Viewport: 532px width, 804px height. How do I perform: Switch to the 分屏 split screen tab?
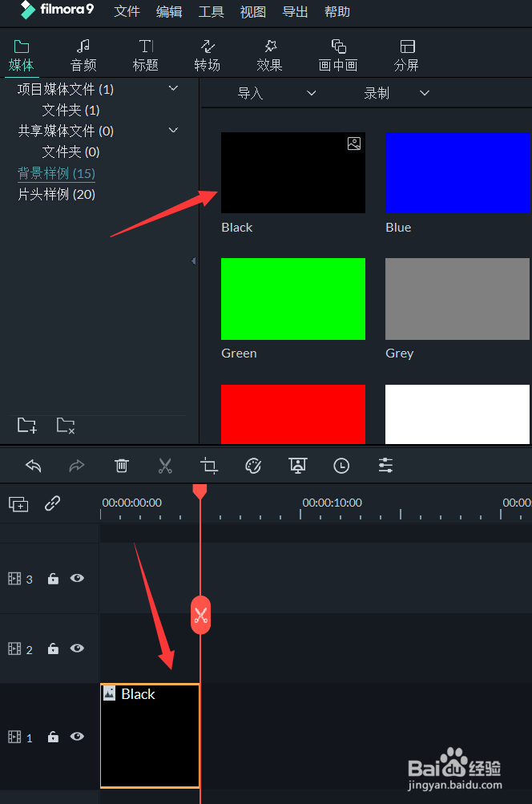click(406, 55)
